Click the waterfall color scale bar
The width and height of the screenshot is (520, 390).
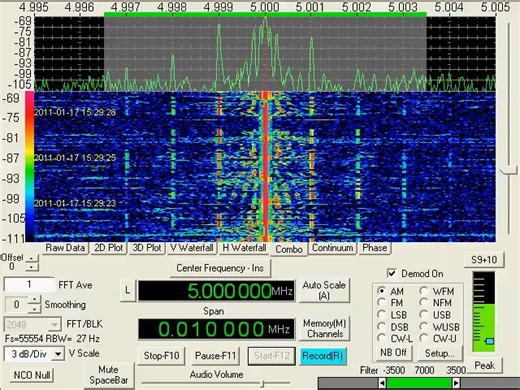tap(29, 167)
